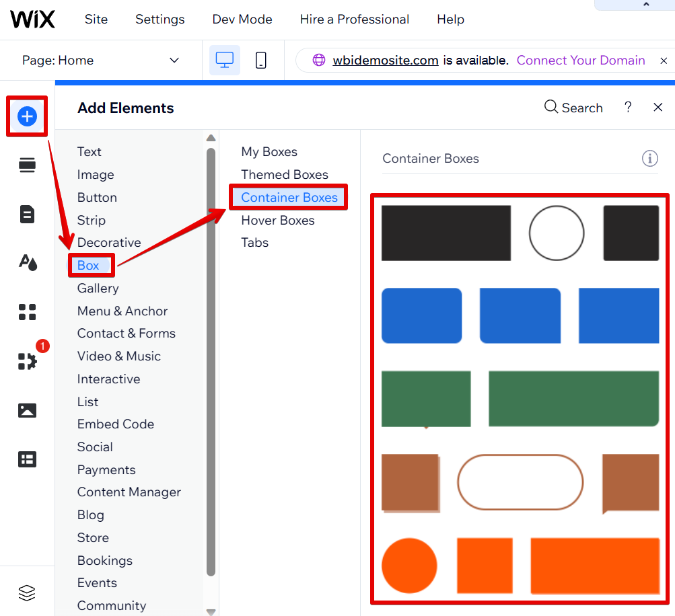Open the Media image icon in the sidebar
675x616 pixels.
pos(27,410)
